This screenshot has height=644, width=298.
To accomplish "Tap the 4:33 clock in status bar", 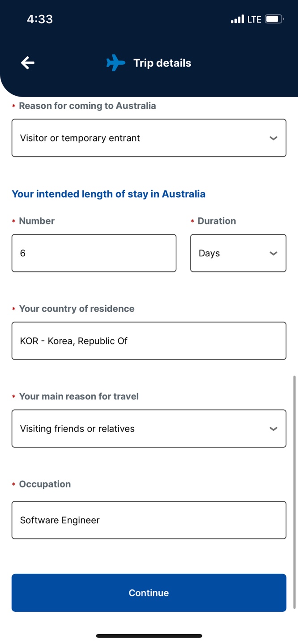I will coord(40,19).
